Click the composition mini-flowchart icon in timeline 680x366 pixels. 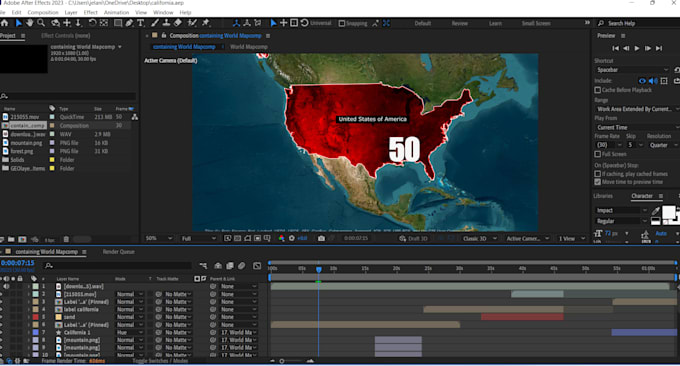point(203,265)
